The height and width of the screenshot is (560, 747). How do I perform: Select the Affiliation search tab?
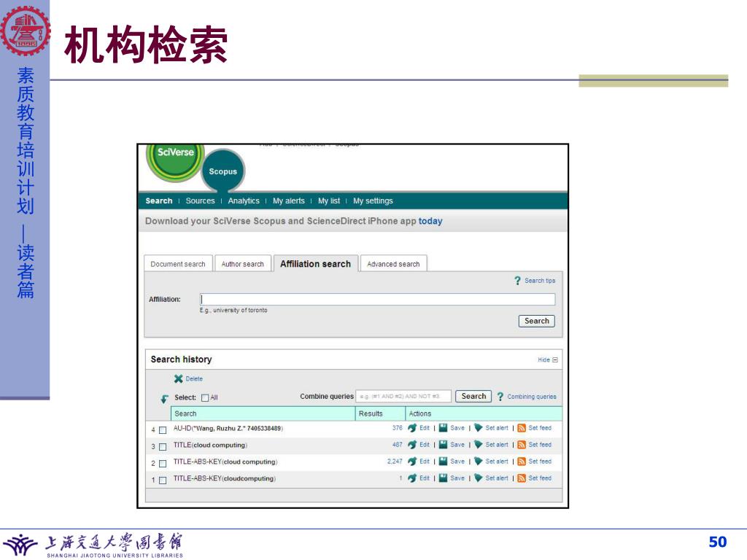(x=315, y=264)
